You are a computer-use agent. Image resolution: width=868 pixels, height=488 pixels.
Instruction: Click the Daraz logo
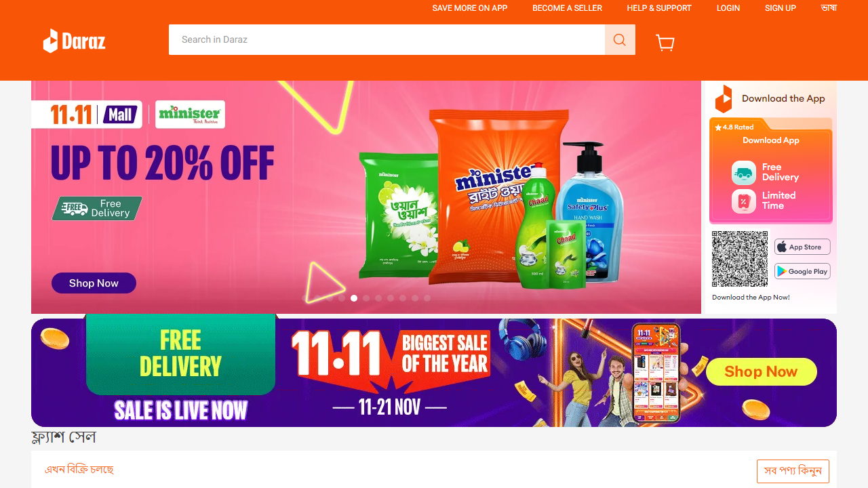75,41
